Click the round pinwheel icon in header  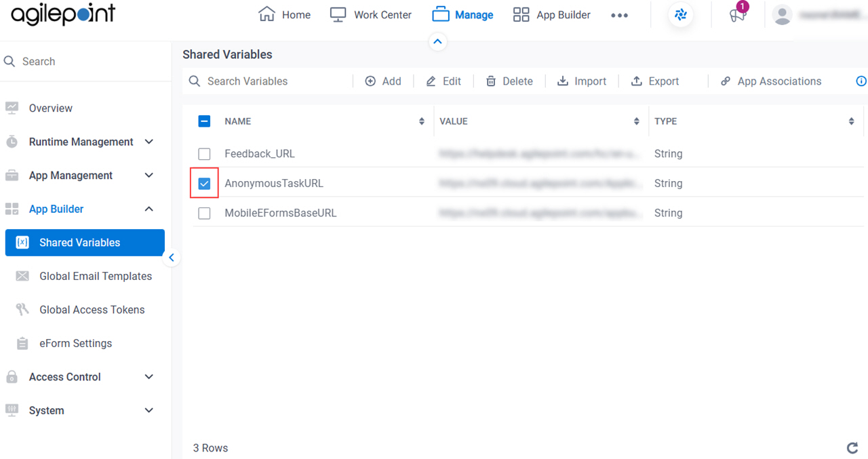(x=681, y=15)
